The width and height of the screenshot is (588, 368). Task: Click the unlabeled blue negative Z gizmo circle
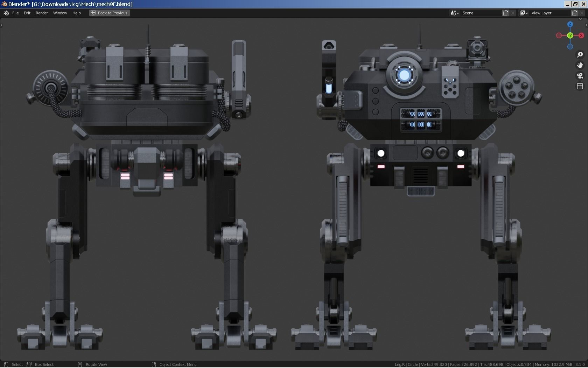click(570, 47)
